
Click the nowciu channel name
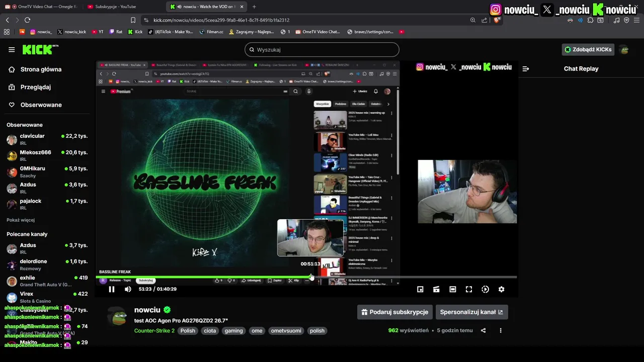coord(147,310)
